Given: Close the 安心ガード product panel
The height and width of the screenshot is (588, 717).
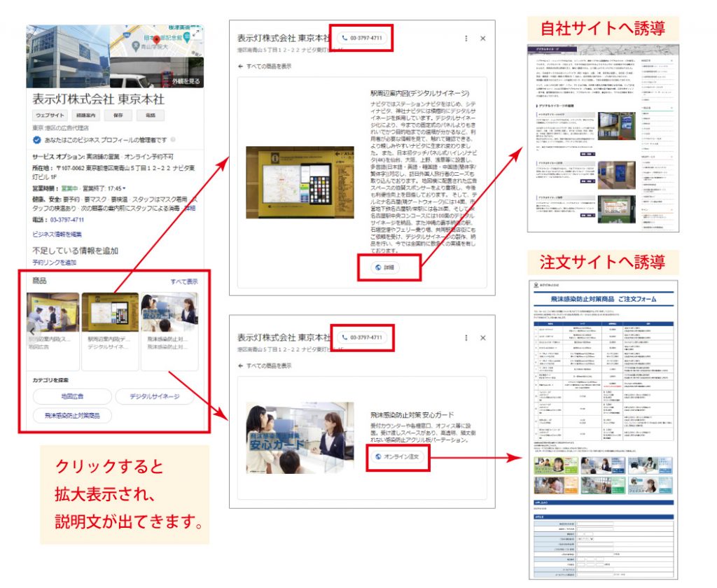Looking at the screenshot, I should coord(483,338).
